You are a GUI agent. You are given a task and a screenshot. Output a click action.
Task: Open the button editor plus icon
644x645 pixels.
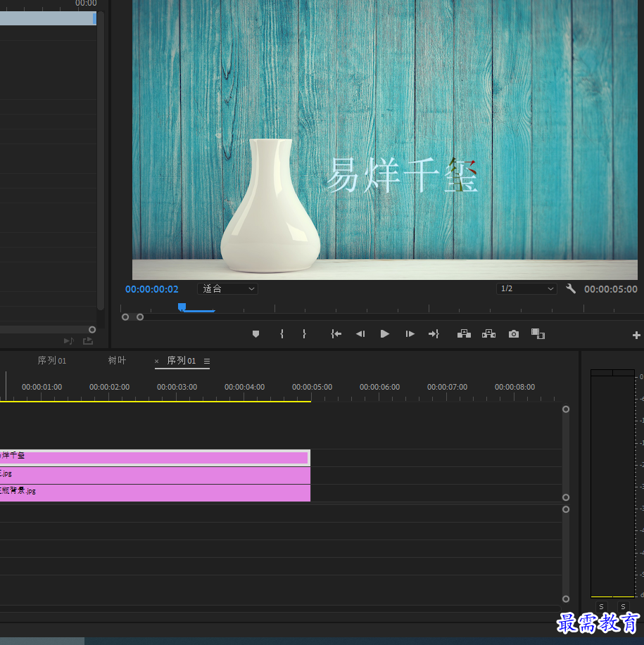636,336
